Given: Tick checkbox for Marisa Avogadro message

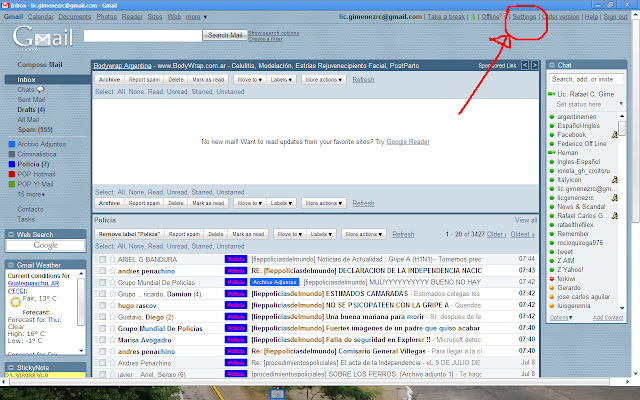Looking at the screenshot, I should tap(102, 340).
